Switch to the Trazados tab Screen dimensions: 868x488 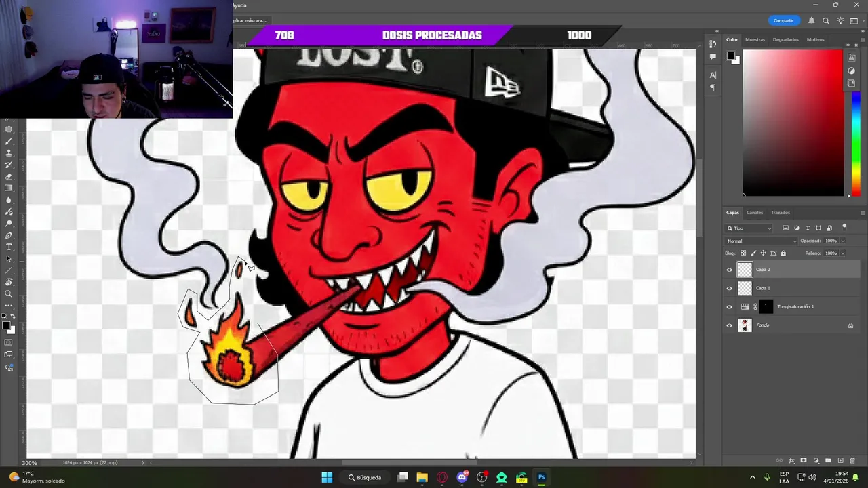point(781,213)
